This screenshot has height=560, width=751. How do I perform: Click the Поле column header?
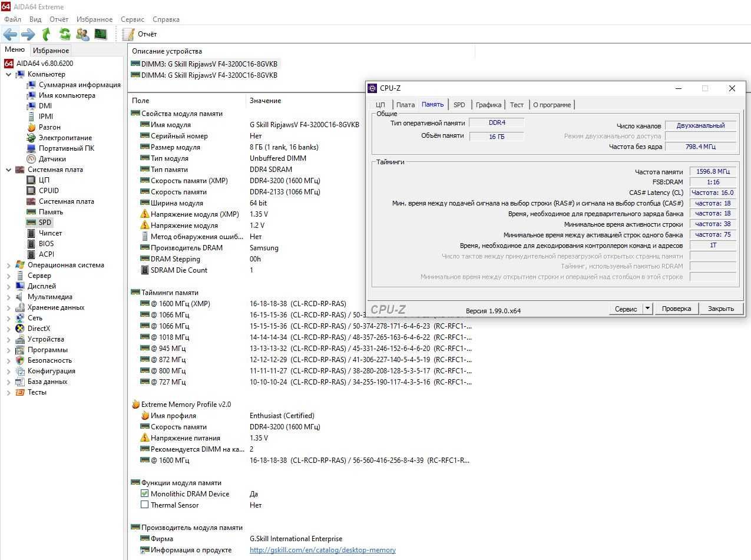[x=186, y=101]
